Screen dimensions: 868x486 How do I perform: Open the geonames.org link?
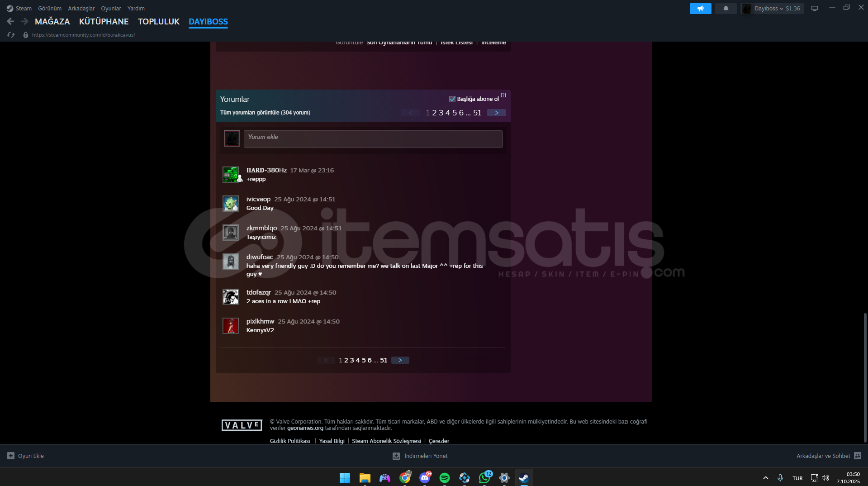[x=305, y=428]
